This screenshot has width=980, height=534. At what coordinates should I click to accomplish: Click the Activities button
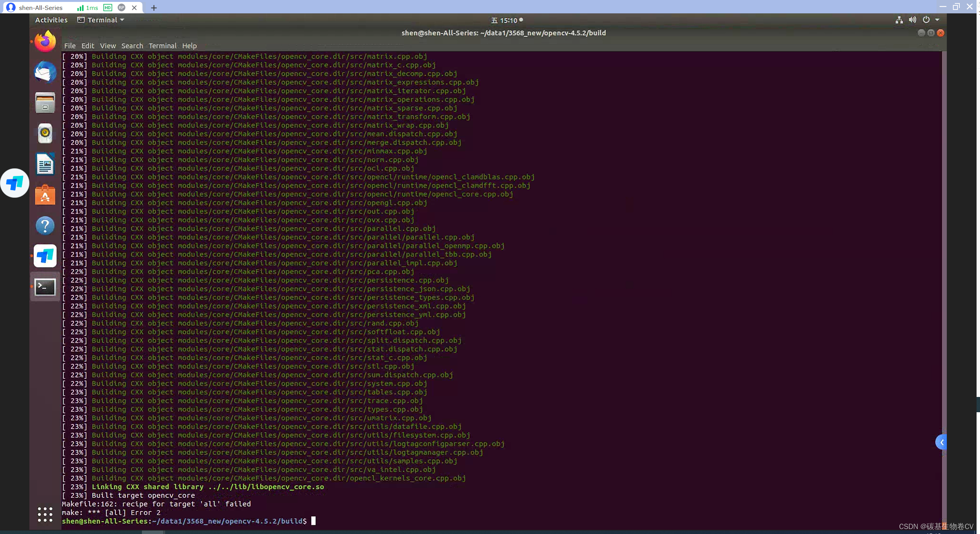(51, 20)
